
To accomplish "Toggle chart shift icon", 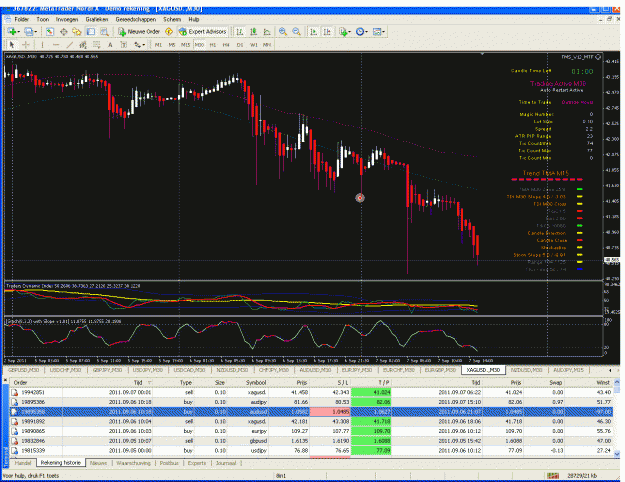I will pos(327,31).
